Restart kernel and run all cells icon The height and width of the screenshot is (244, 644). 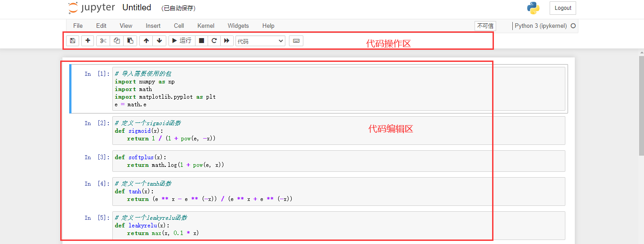coord(227,41)
